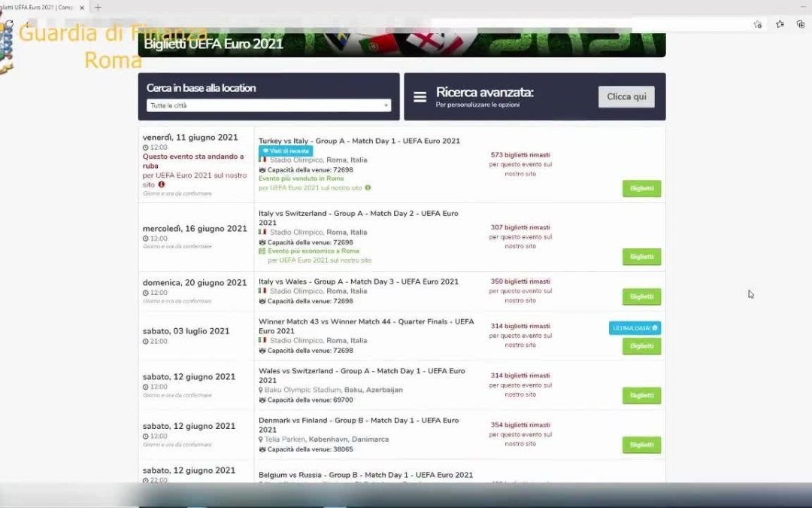Image resolution: width=812 pixels, height=508 pixels.
Task: Click Biglietti button for Denmark vs Finland
Action: (x=641, y=445)
